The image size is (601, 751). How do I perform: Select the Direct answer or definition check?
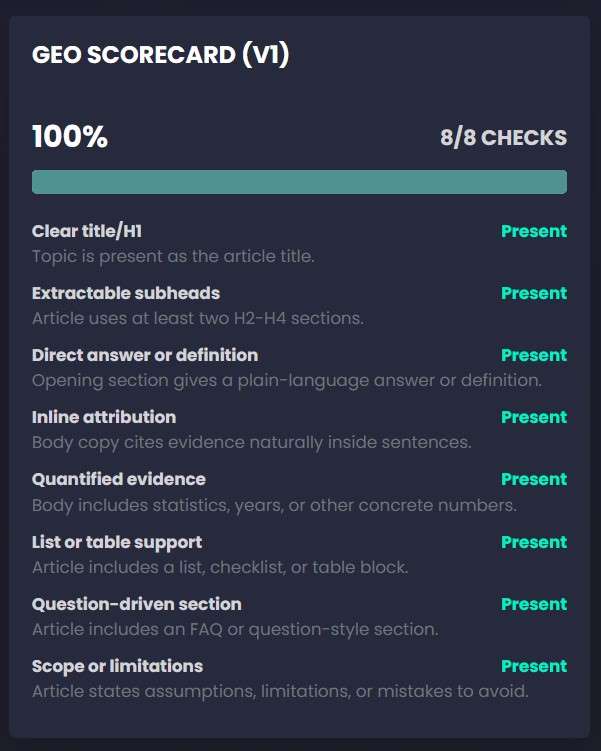coord(145,355)
